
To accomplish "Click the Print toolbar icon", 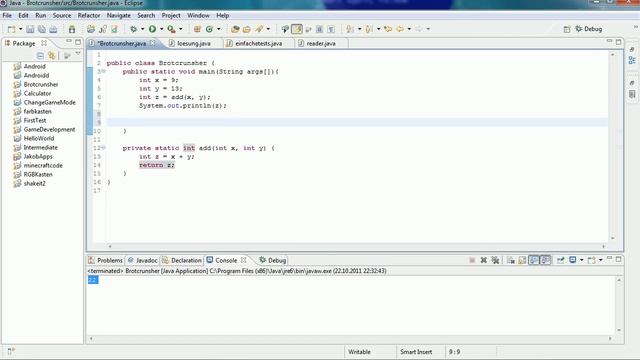I will pyautogui.click(x=53, y=29).
